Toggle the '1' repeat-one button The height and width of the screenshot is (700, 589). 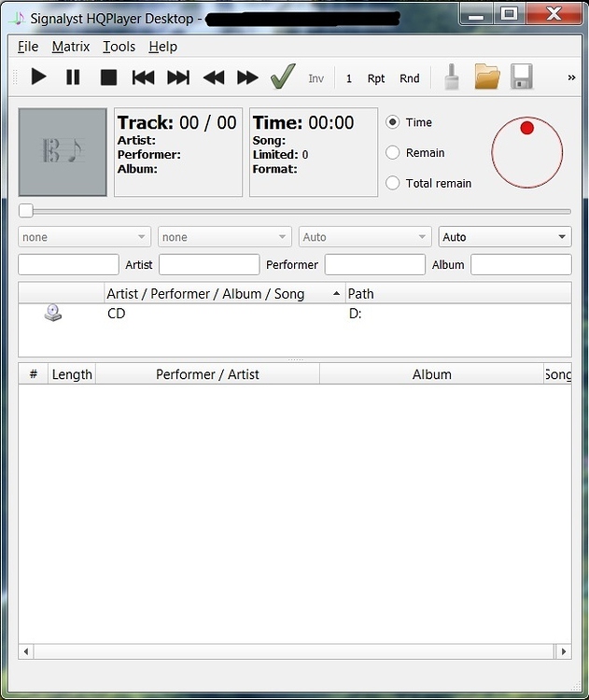pos(349,78)
